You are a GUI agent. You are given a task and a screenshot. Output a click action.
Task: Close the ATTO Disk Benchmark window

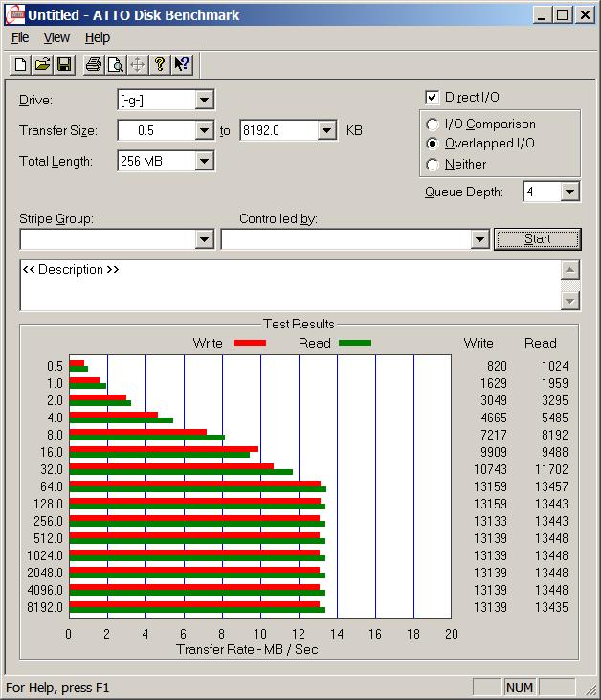(585, 15)
